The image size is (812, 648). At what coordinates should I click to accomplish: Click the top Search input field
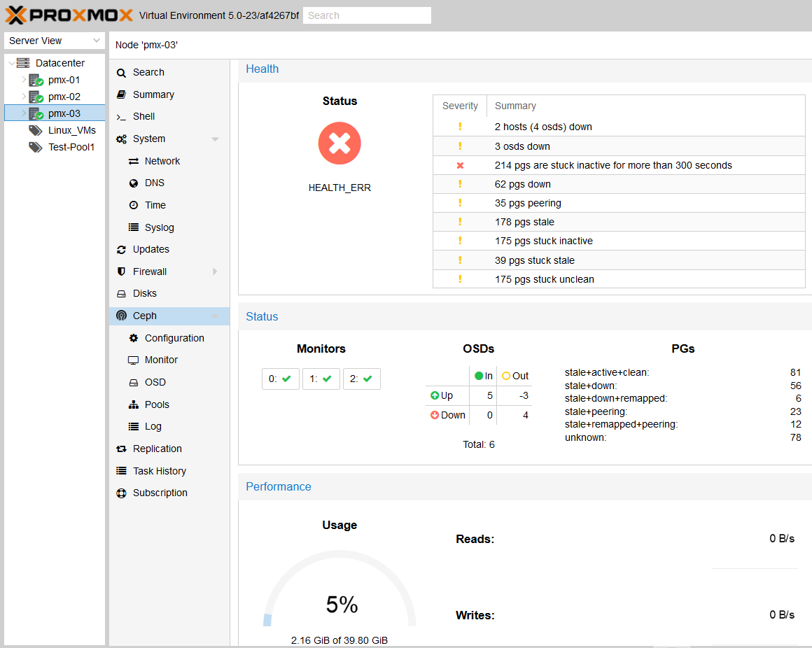pyautogui.click(x=367, y=15)
